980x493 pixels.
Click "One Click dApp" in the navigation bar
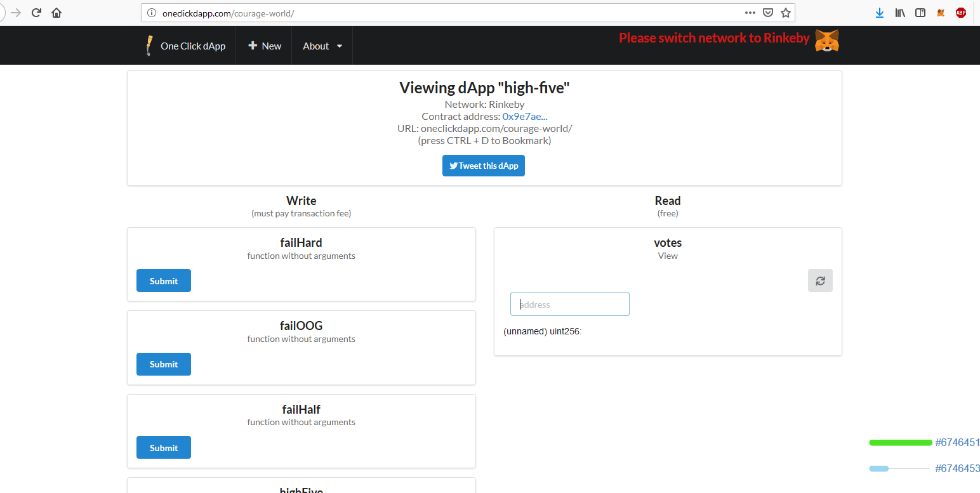click(x=194, y=45)
